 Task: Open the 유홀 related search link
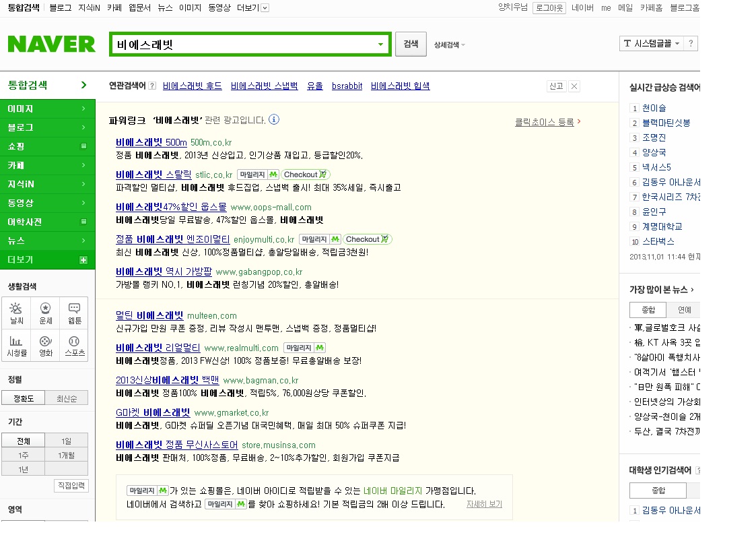coord(315,86)
